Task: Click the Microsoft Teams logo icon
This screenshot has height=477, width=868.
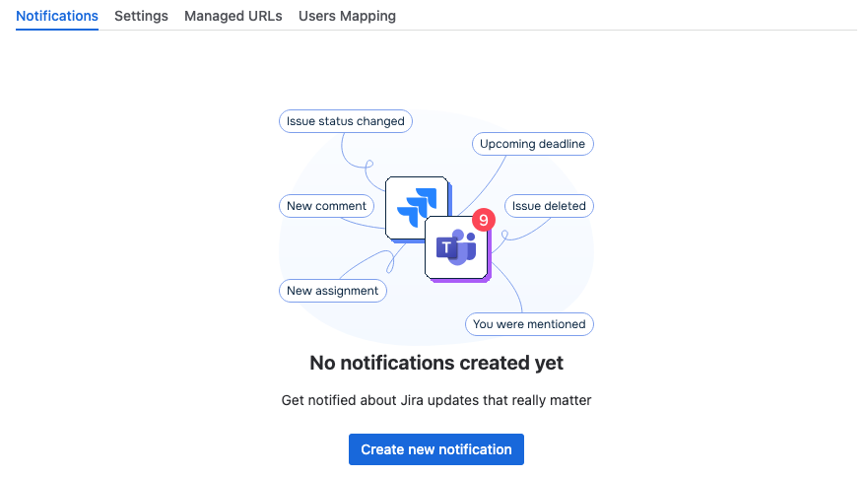Action: pos(456,246)
